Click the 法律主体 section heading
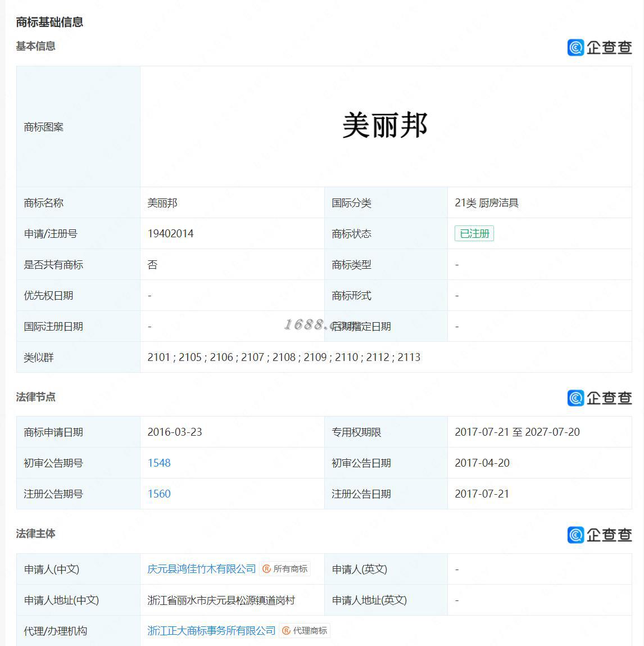Screen dimensions: 644x646 [x=35, y=534]
